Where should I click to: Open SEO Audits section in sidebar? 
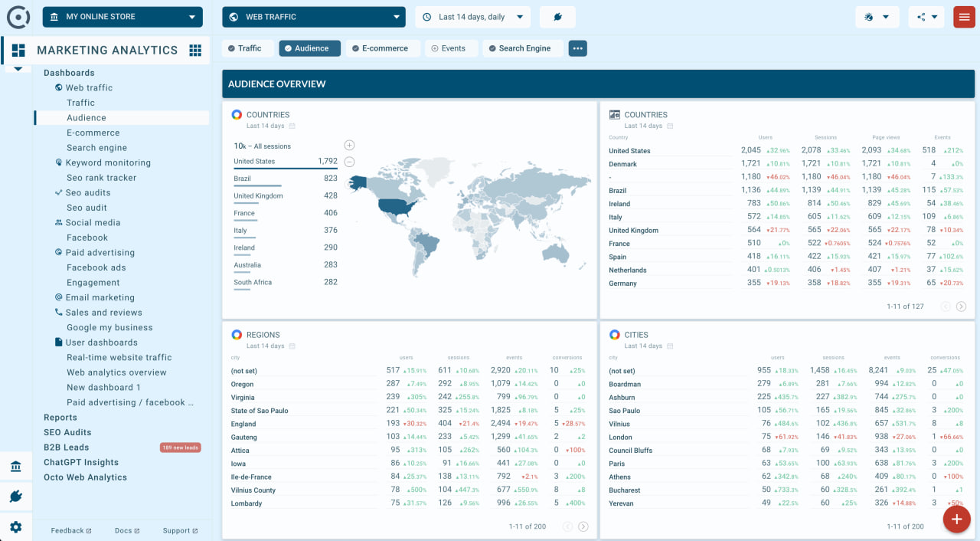click(x=67, y=432)
